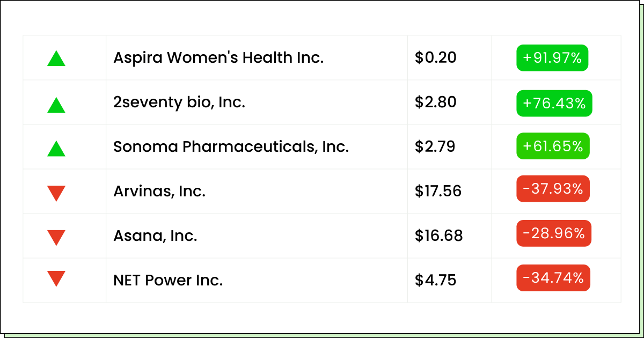Image resolution: width=644 pixels, height=338 pixels.
Task: Open the Asana, Inc. row name
Action: 155,236
